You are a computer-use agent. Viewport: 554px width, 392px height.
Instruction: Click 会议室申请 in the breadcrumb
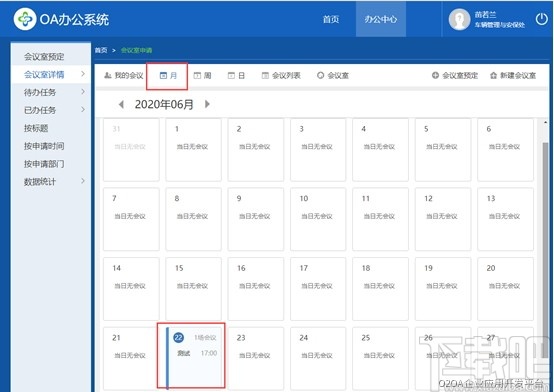tap(136, 50)
